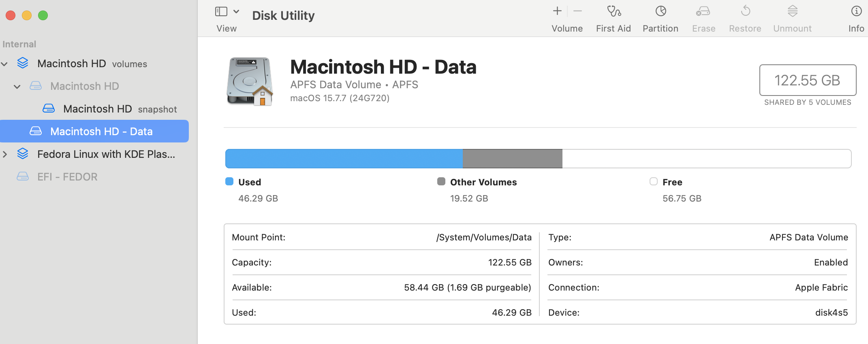Screen dimensions: 868x344
Task: Select Macintosh HD snapshot in sidebar
Action: (94, 109)
